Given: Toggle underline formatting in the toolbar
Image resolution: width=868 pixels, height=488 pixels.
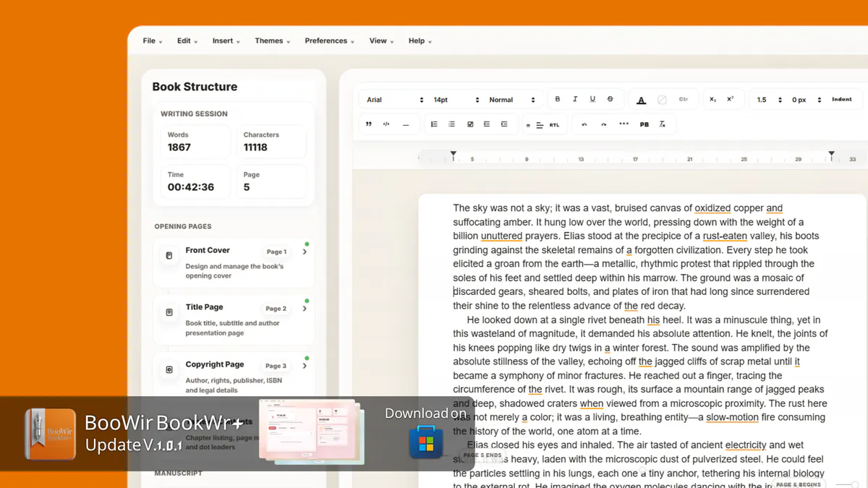Looking at the screenshot, I should [x=592, y=99].
